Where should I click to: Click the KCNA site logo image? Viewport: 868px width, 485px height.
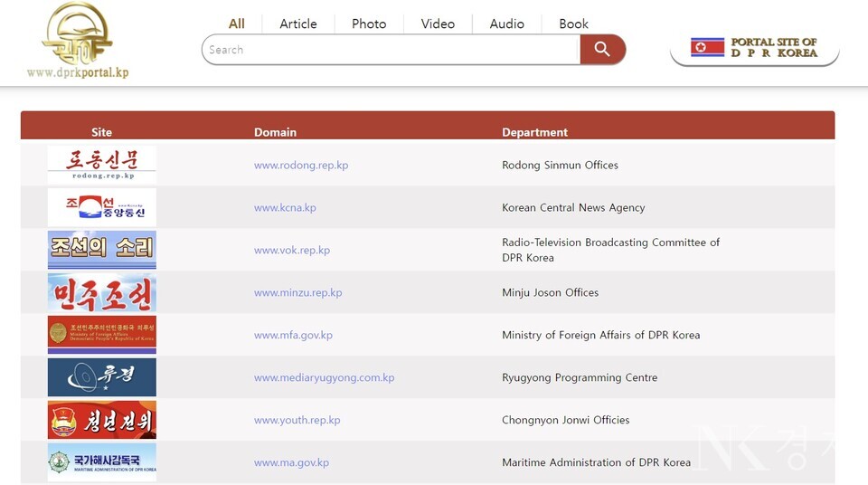(101, 207)
